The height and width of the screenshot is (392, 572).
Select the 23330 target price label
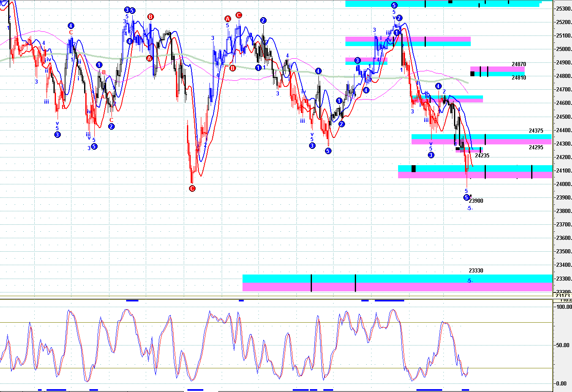tap(476, 270)
